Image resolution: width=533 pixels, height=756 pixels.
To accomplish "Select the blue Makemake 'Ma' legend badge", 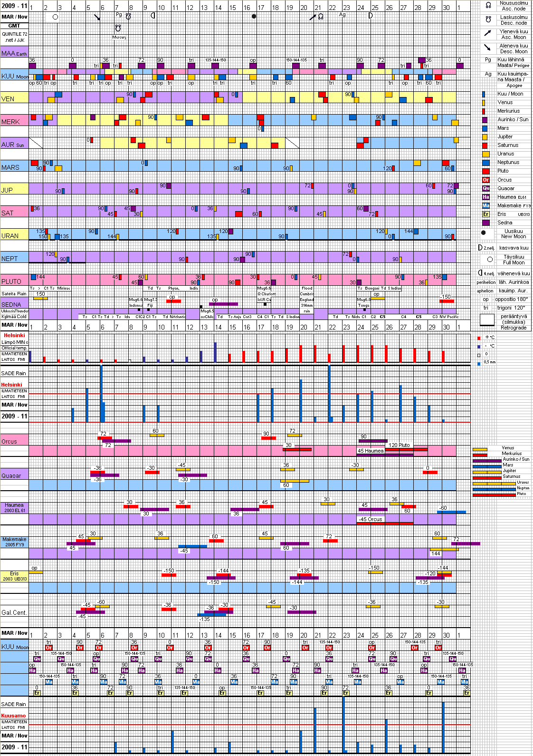I will tap(485, 205).
